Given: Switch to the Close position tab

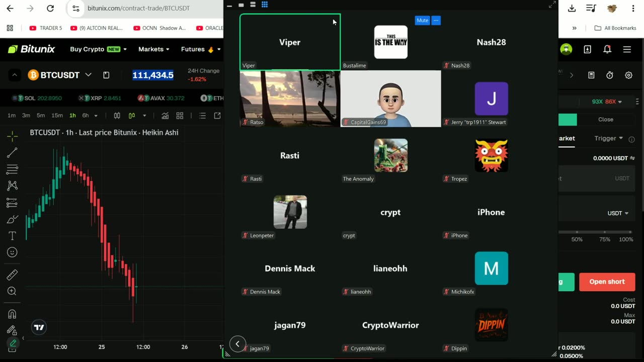Looking at the screenshot, I should coord(606,119).
